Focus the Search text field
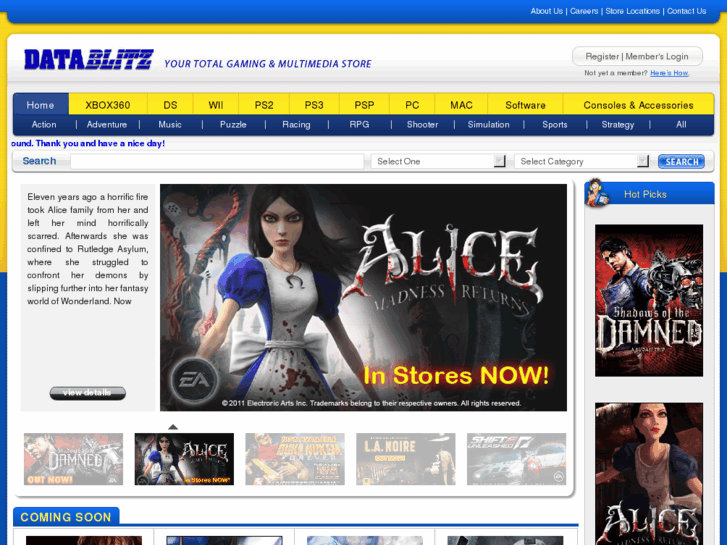Screen dimensions: 727x545 coord(217,161)
